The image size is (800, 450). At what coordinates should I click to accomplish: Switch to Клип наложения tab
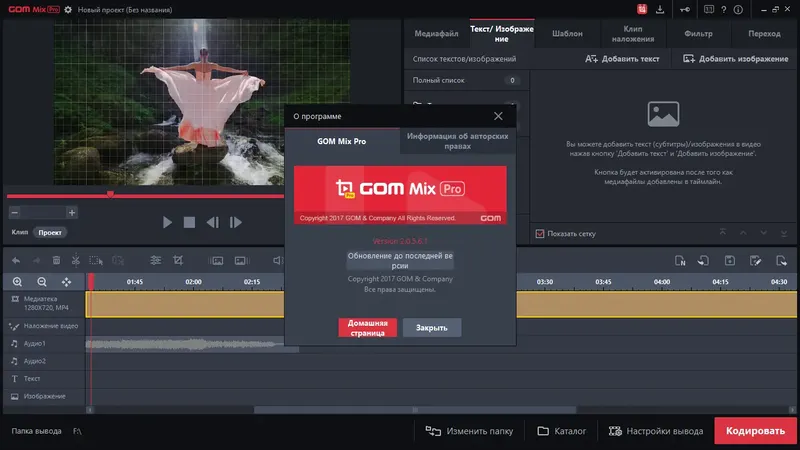tap(633, 34)
